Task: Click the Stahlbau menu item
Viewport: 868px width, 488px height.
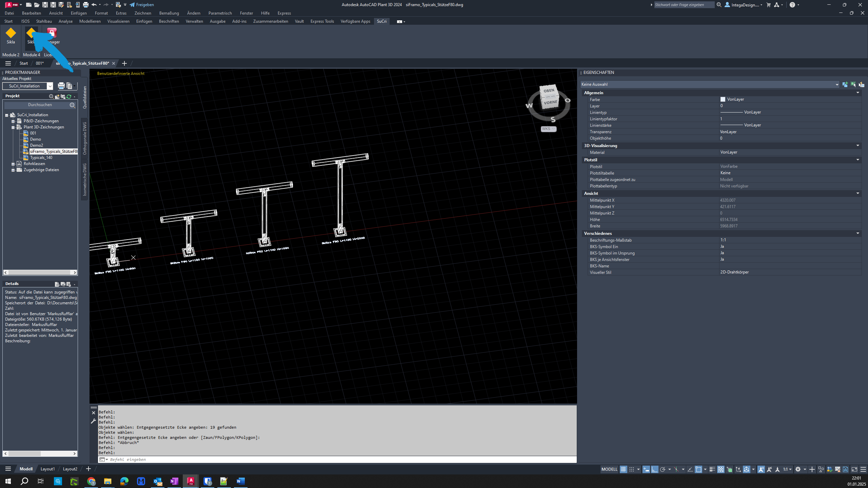Action: (x=43, y=21)
